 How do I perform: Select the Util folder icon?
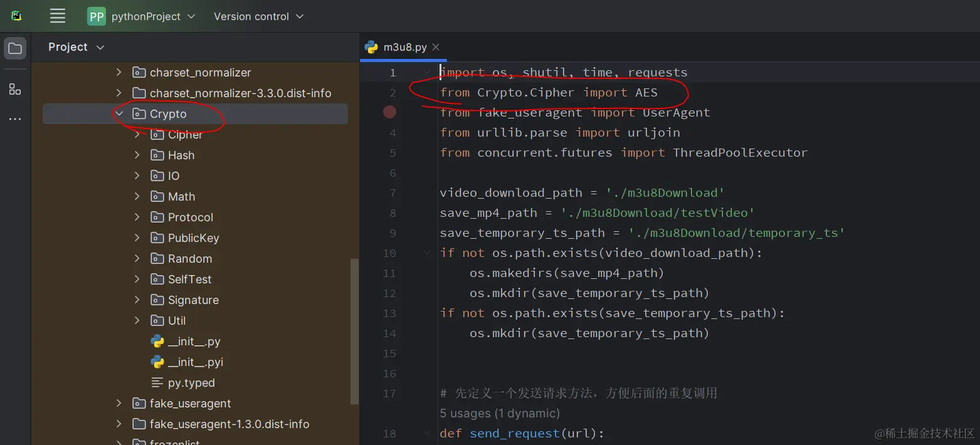coord(157,321)
